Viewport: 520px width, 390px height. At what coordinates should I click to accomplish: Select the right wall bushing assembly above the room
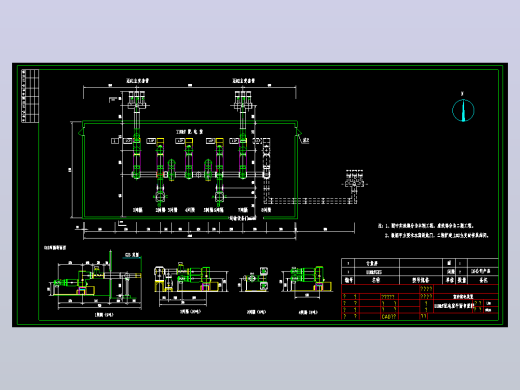pos(243,101)
